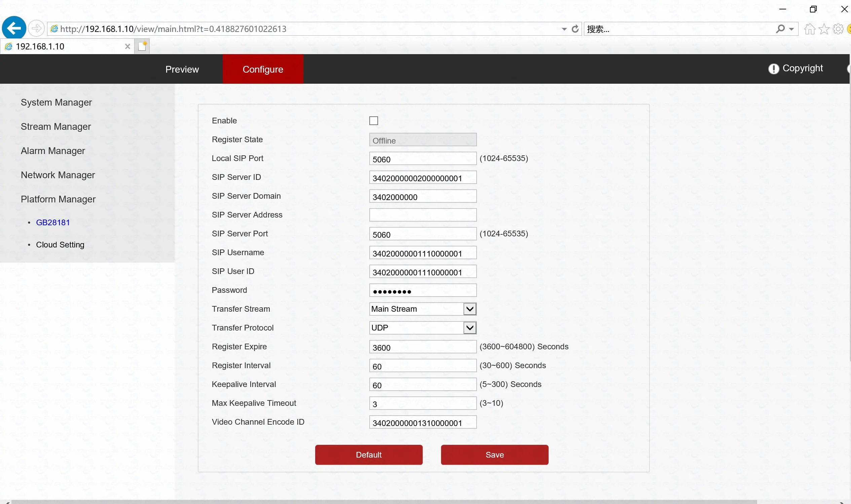Expand the search provider dropdown arrow
This screenshot has height=504, width=851.
pyautogui.click(x=791, y=29)
